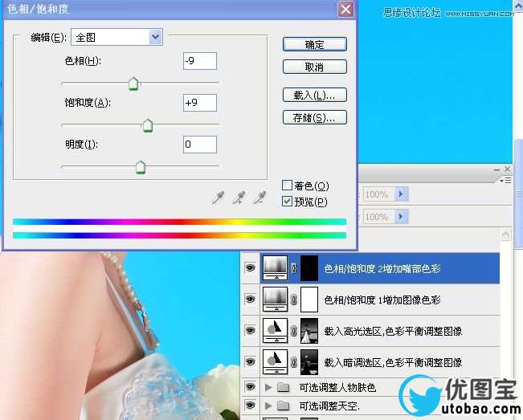Click the upper rainbow color bar
Screen dimensions: 523x420
point(179,222)
